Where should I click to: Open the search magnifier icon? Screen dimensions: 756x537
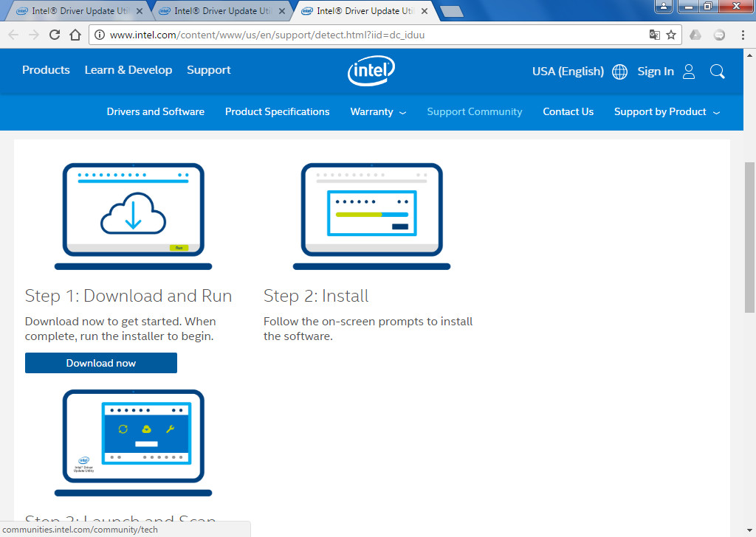[717, 72]
